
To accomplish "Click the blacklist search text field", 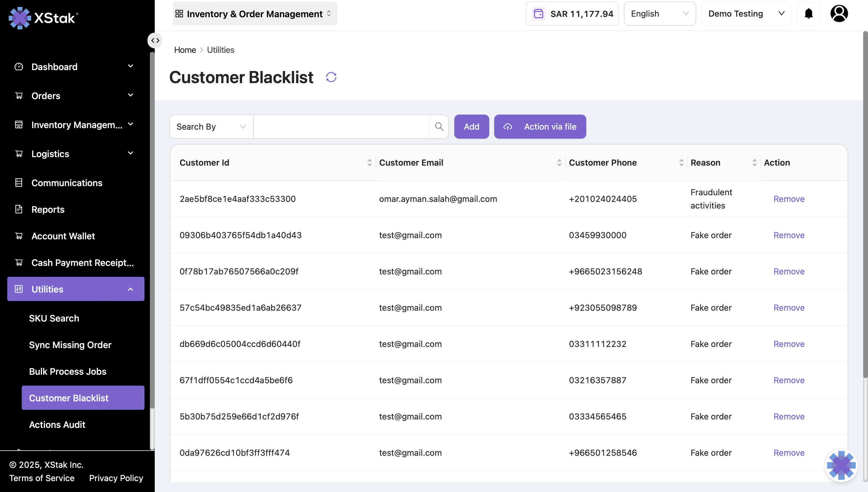I will point(341,126).
